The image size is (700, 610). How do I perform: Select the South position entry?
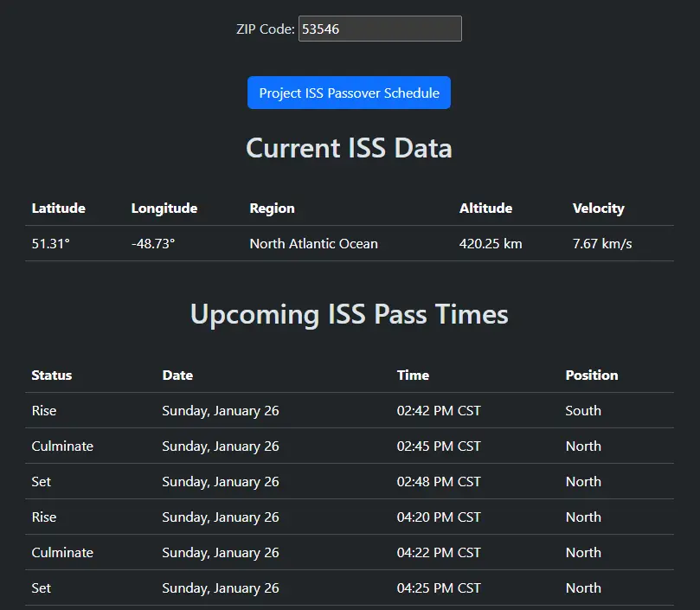pos(582,410)
